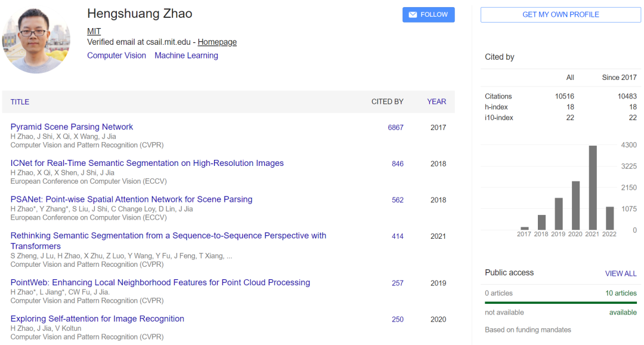644x345 pixels.
Task: Open Hengshuang Zhao's profile photo
Action: (36, 40)
